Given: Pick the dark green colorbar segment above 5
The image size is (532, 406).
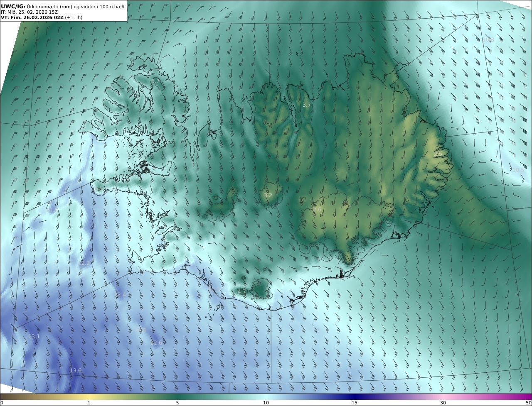Looking at the screenshot, I should tap(177, 396).
